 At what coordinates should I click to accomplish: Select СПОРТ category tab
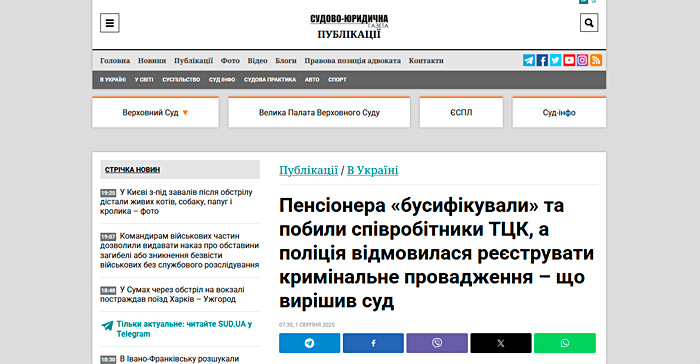click(x=338, y=79)
